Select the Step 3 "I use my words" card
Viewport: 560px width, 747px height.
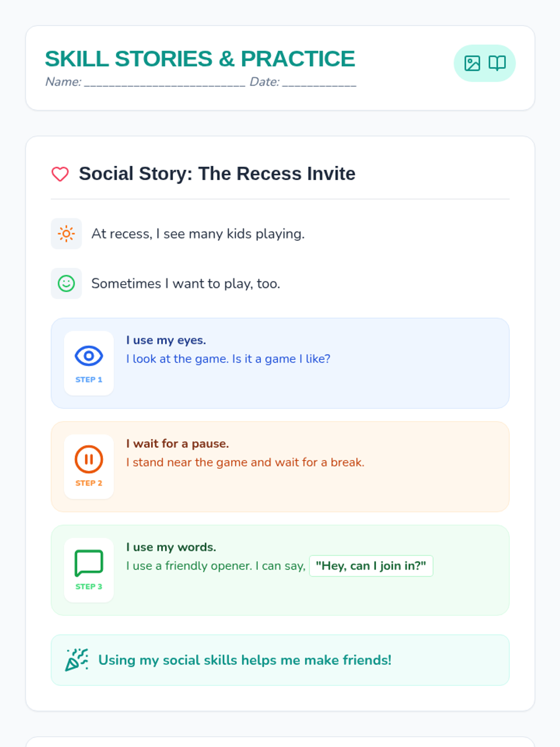click(x=280, y=570)
